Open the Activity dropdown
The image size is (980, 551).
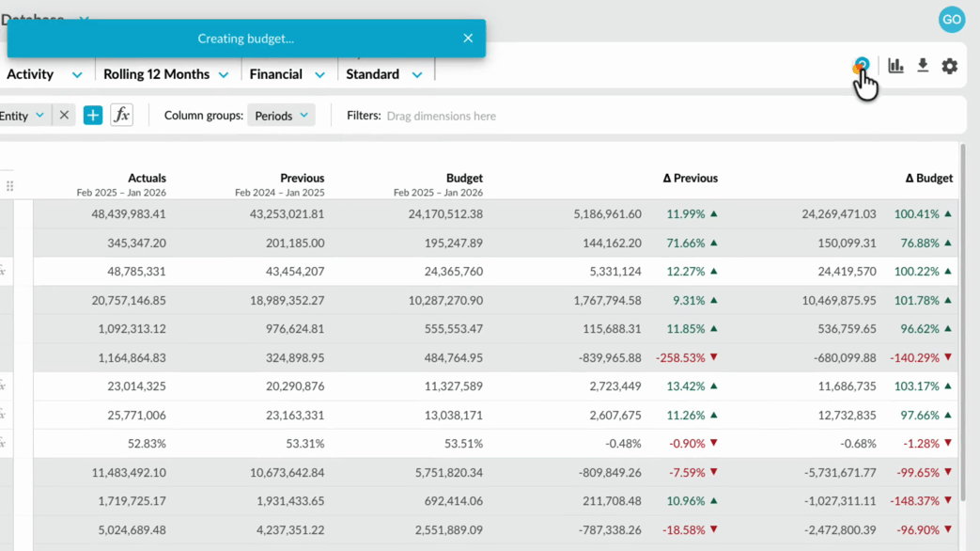coord(44,74)
